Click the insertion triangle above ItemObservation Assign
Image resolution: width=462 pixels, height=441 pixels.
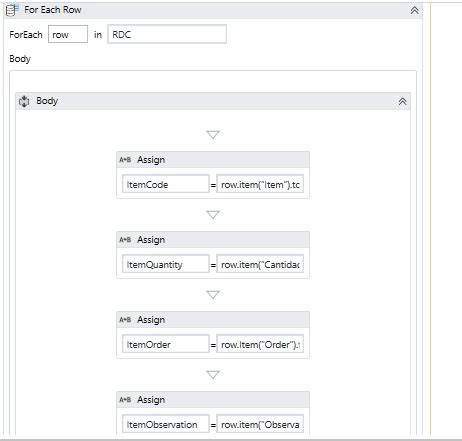pyautogui.click(x=213, y=375)
